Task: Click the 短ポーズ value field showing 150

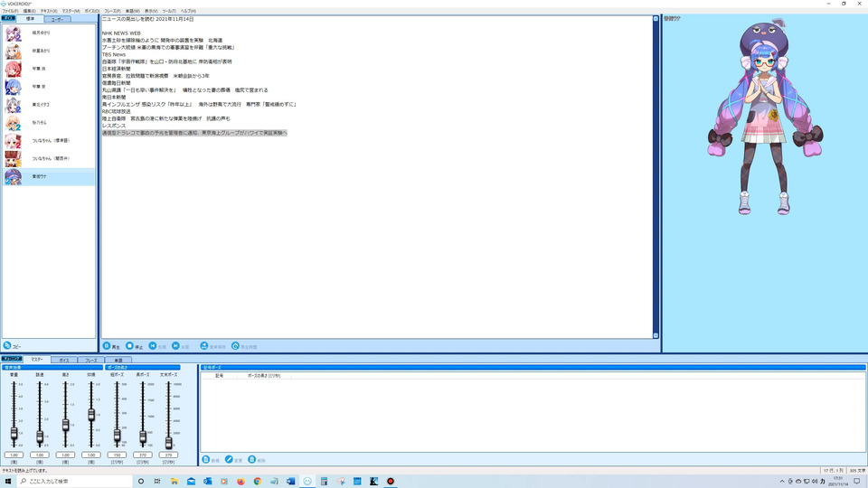Action: pyautogui.click(x=117, y=455)
